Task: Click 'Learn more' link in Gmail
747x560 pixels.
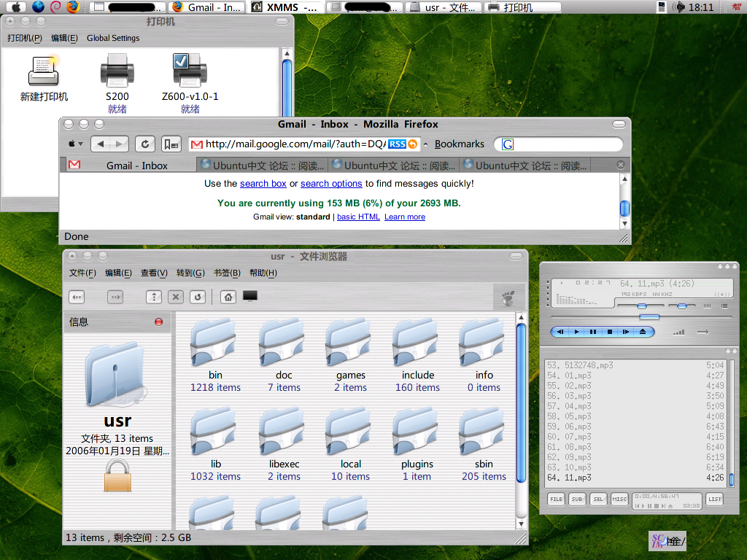Action: 404,217
